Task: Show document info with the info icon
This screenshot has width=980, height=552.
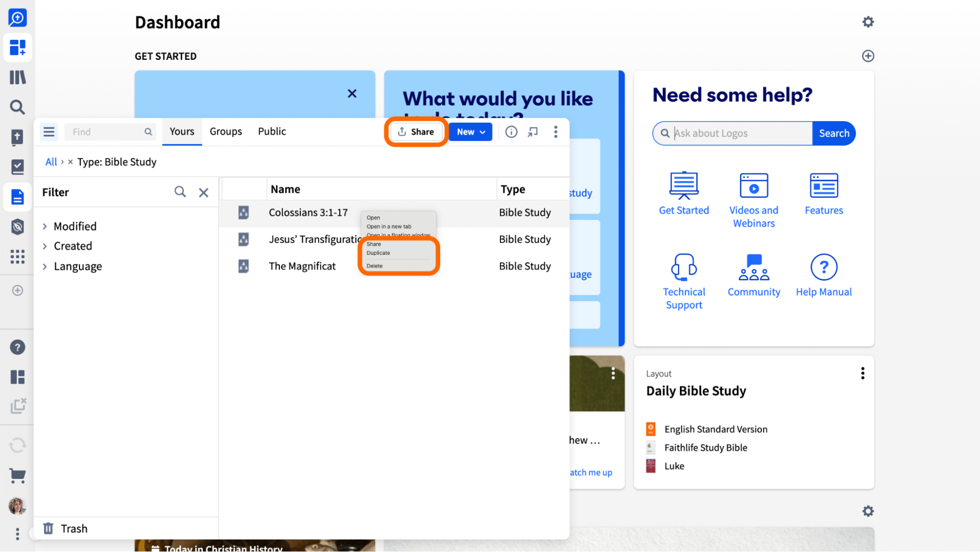Action: (511, 131)
